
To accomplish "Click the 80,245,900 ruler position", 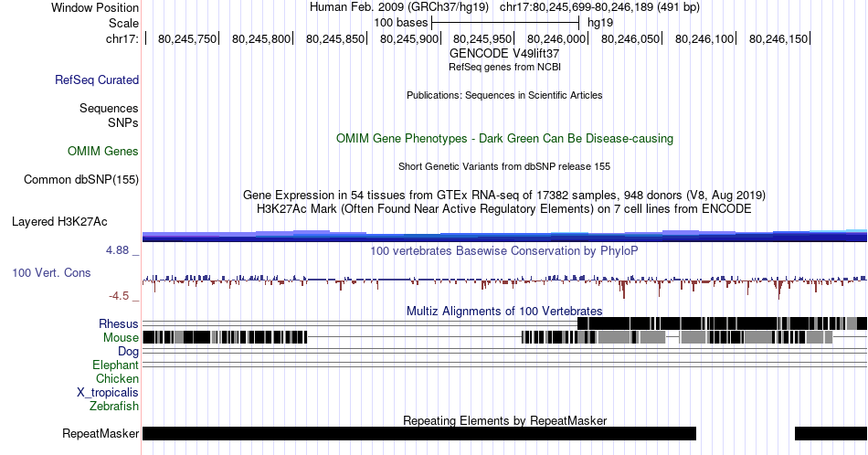I will pos(409,38).
